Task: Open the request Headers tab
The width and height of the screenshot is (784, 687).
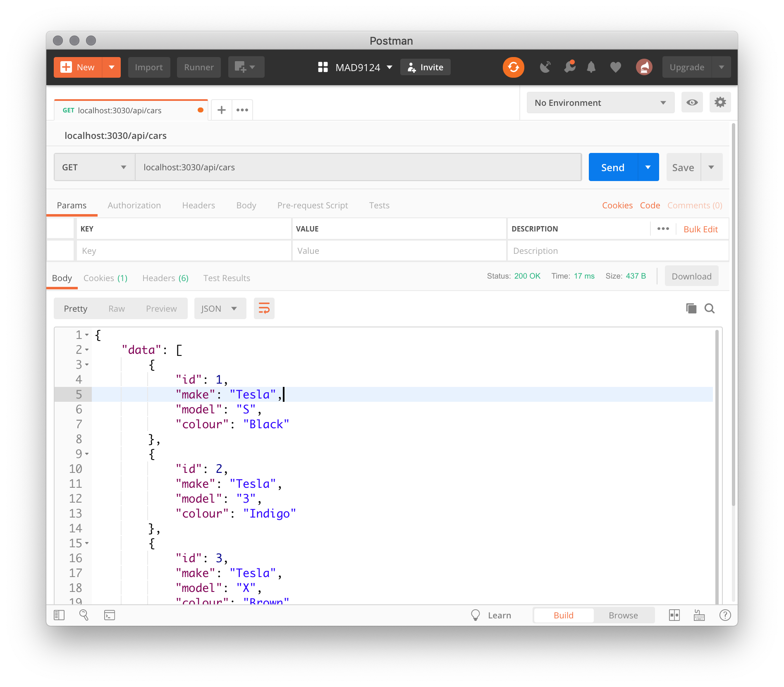Action: point(198,205)
